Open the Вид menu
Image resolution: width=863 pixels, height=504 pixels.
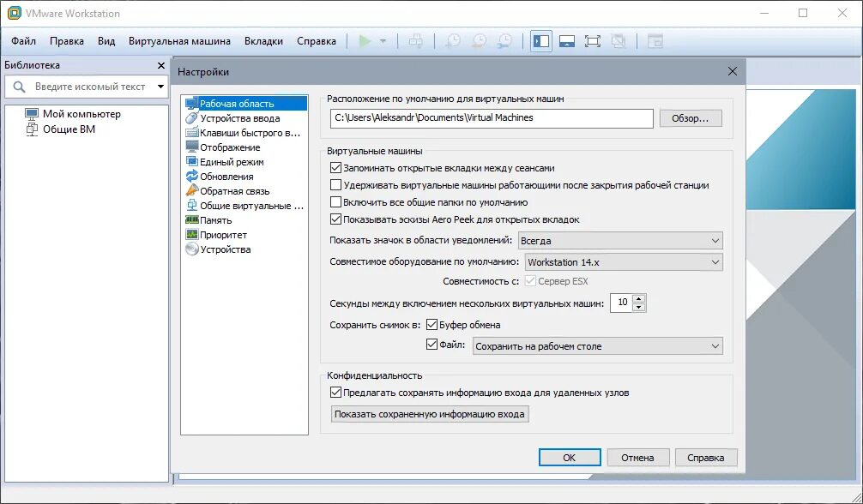106,41
